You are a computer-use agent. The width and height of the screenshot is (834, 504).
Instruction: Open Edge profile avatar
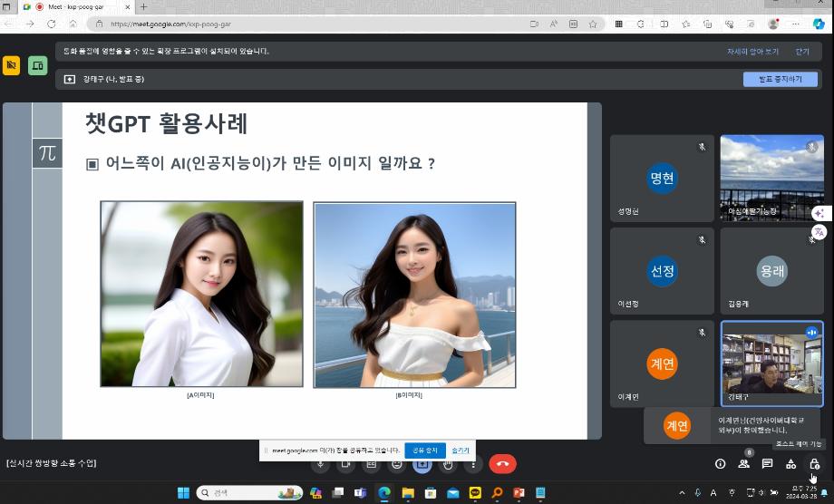(x=773, y=24)
